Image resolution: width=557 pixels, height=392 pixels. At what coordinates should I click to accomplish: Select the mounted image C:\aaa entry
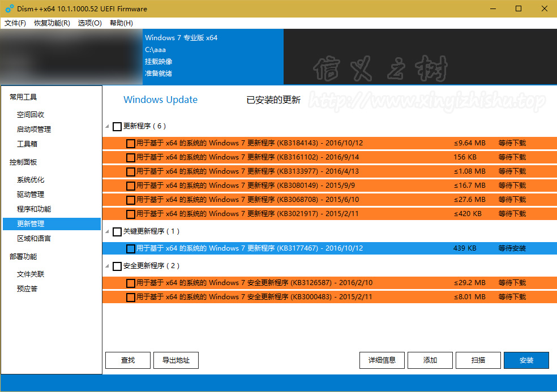pos(170,49)
